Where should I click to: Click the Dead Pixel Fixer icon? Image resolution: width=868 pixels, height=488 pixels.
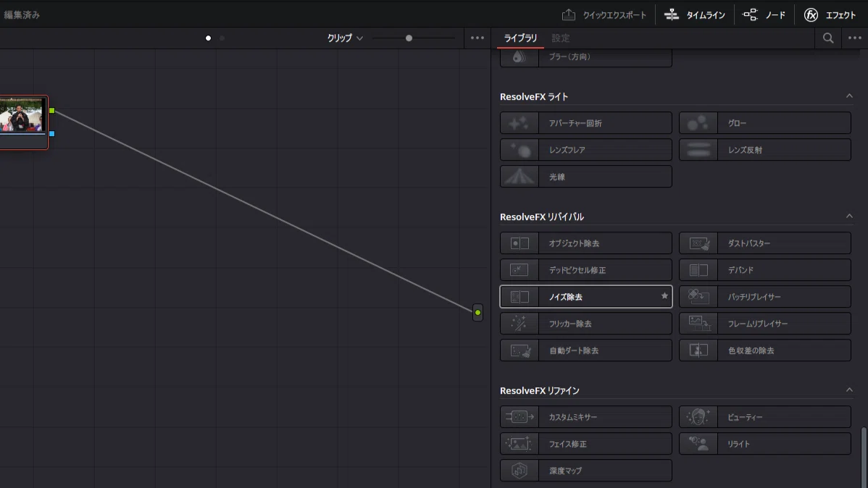[x=519, y=270]
